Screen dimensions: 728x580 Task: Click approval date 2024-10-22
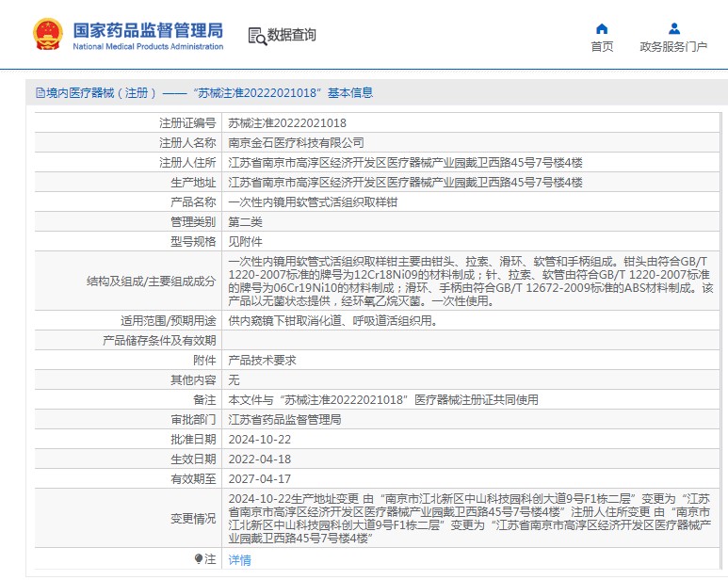(260, 440)
